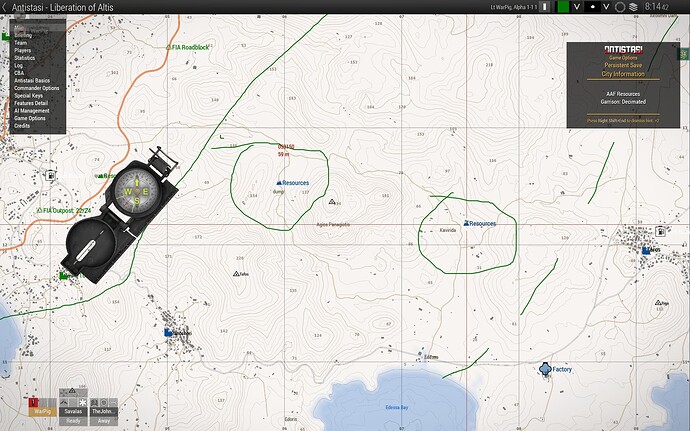
Task: Open the Team entry in the briefing menu
Action: [x=20, y=43]
